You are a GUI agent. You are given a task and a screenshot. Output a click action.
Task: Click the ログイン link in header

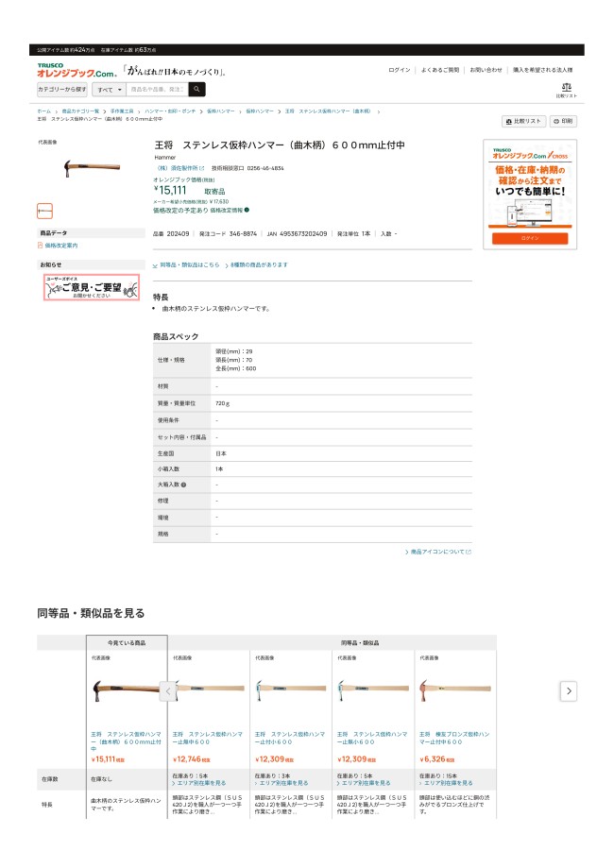[400, 70]
